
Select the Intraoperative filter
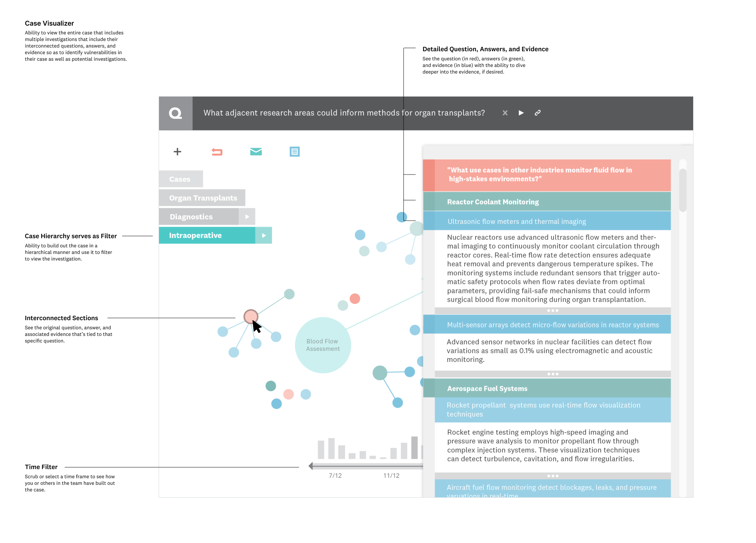207,235
